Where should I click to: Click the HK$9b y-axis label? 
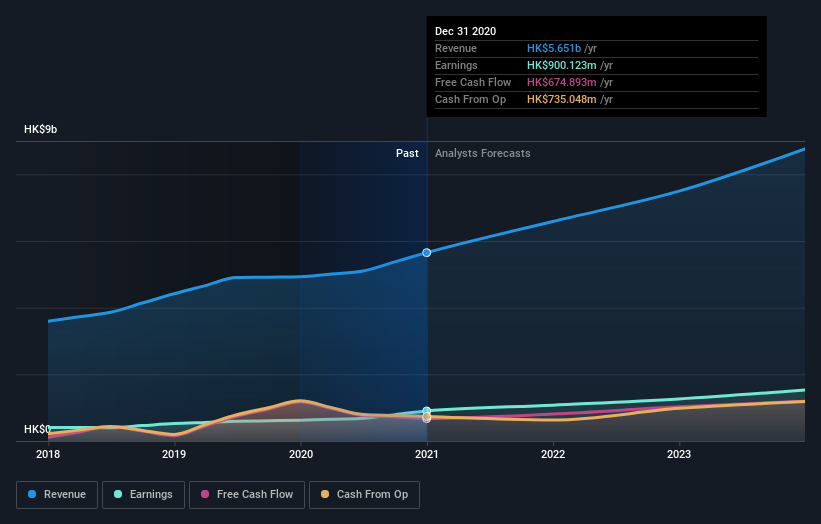coord(40,129)
